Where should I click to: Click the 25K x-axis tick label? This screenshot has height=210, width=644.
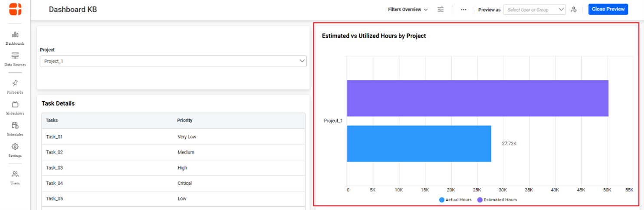477,190
